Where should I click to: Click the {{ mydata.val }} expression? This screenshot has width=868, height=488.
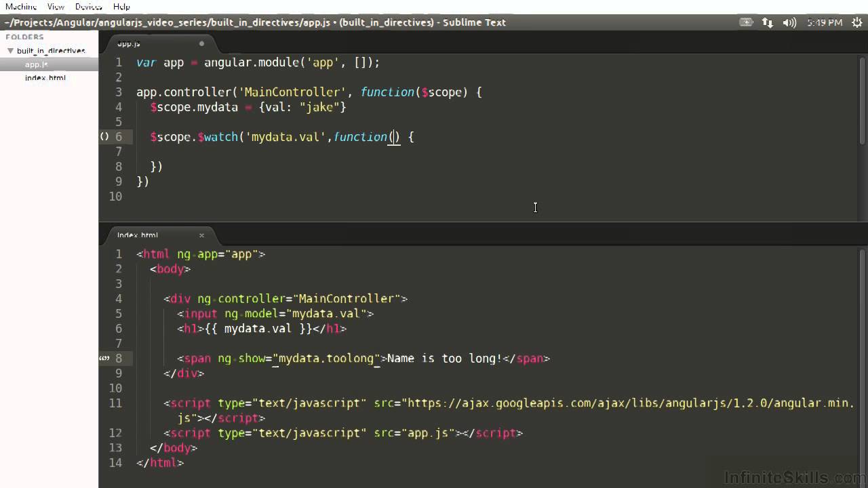258,329
